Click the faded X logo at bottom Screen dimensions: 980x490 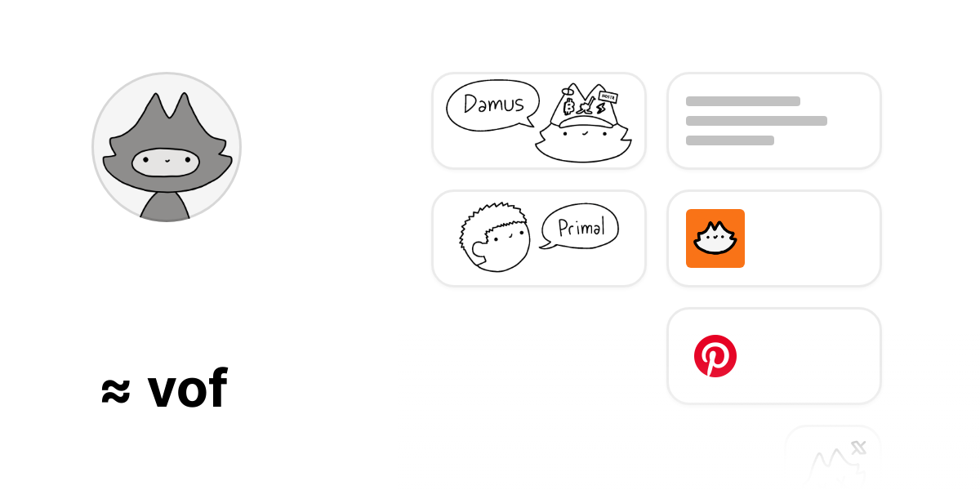[857, 447]
